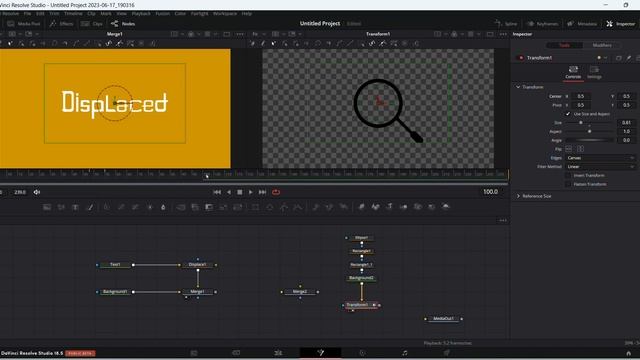This screenshot has height=360, width=640.
Task: Click the current frame field showing 100.0
Action: (490, 192)
